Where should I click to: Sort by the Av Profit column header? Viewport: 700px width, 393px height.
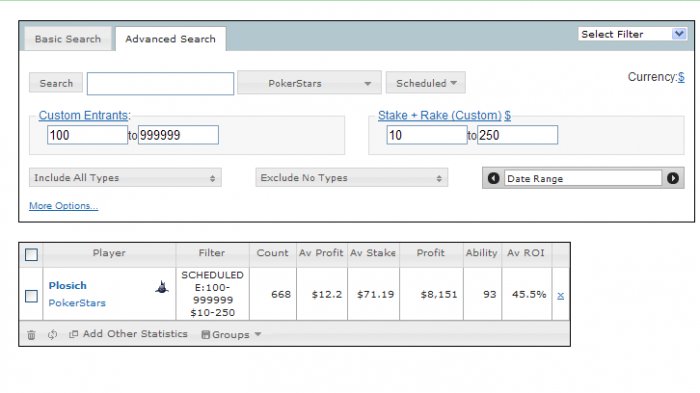point(321,253)
